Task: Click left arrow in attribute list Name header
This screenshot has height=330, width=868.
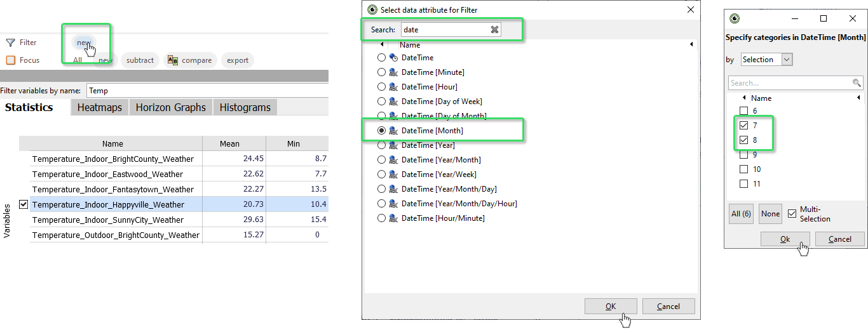Action: 382,45
